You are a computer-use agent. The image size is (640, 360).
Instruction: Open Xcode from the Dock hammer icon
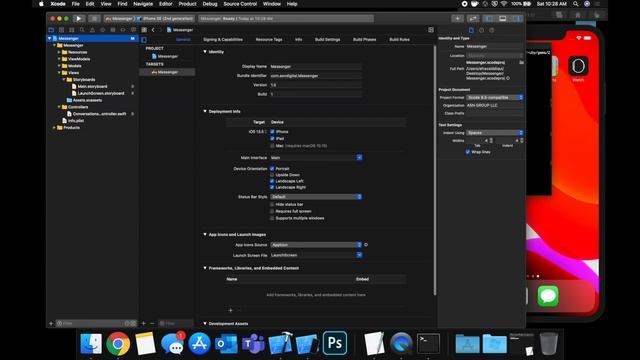click(x=280, y=343)
